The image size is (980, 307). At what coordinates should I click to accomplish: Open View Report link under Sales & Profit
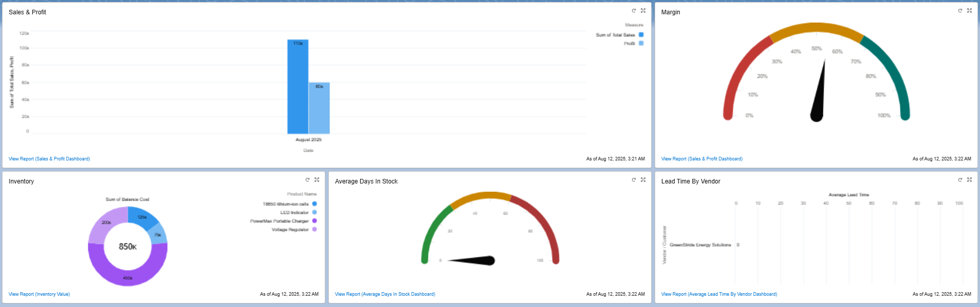[x=49, y=159]
